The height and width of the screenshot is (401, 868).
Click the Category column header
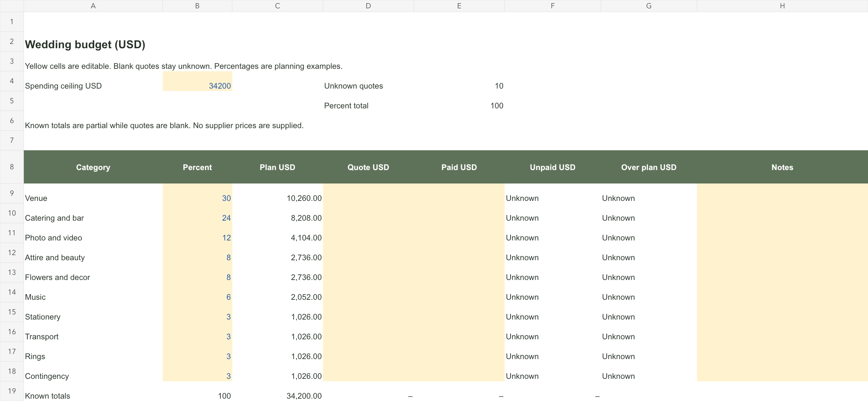point(93,167)
